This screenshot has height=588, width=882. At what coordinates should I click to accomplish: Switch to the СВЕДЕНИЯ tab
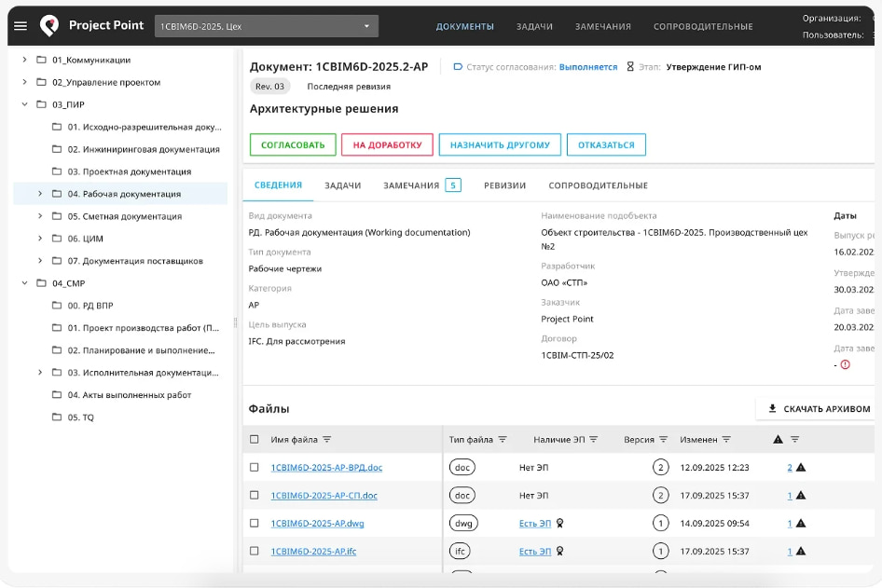coord(278,185)
